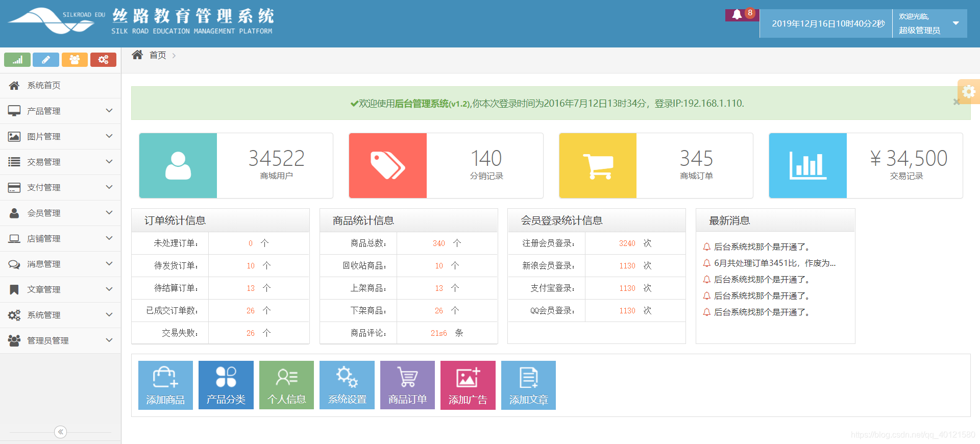Click the 新浪会员登录 value 1130

[x=627, y=266]
